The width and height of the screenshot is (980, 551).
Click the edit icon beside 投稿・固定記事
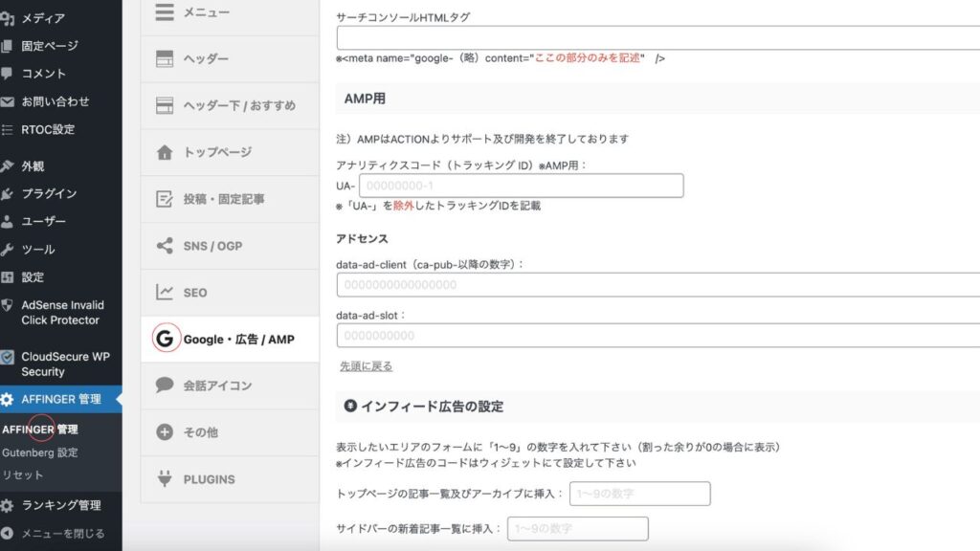tap(165, 199)
